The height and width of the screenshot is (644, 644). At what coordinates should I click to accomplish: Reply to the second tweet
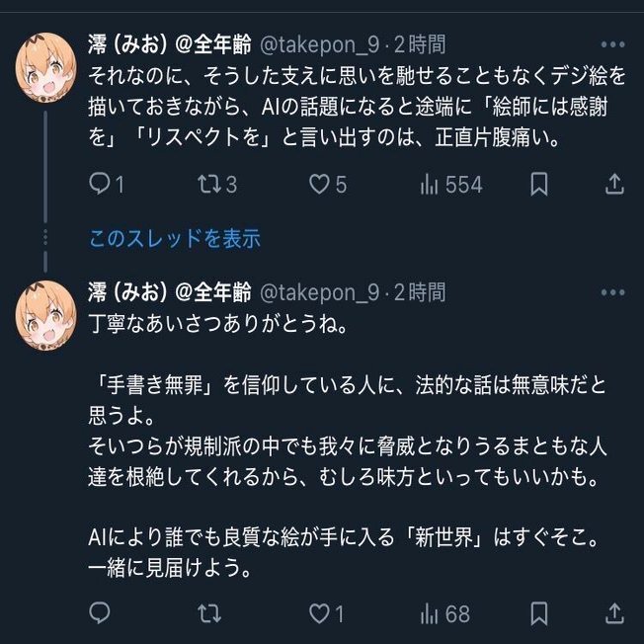click(x=100, y=613)
